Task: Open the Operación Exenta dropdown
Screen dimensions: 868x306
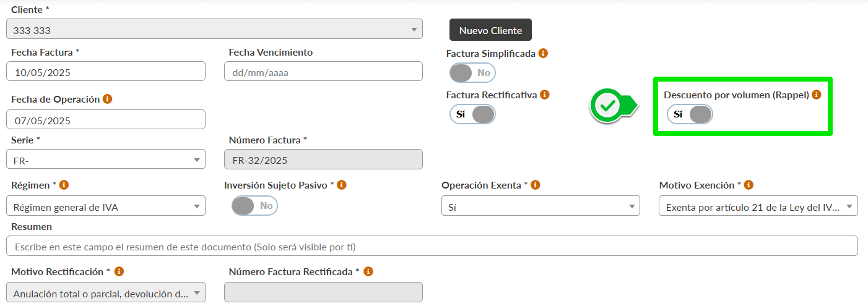Action: click(540, 206)
